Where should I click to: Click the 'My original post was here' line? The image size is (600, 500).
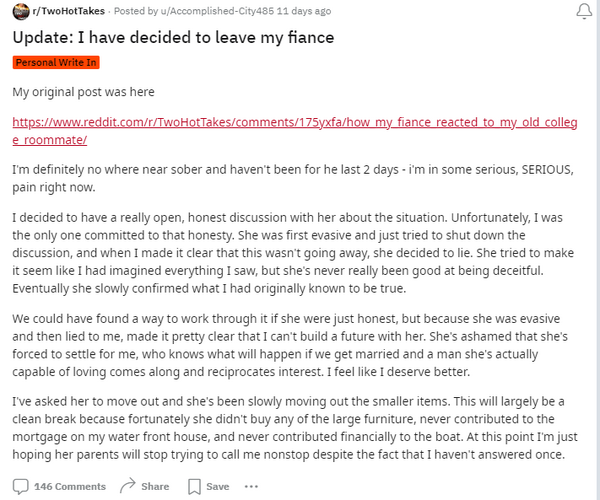[83, 92]
